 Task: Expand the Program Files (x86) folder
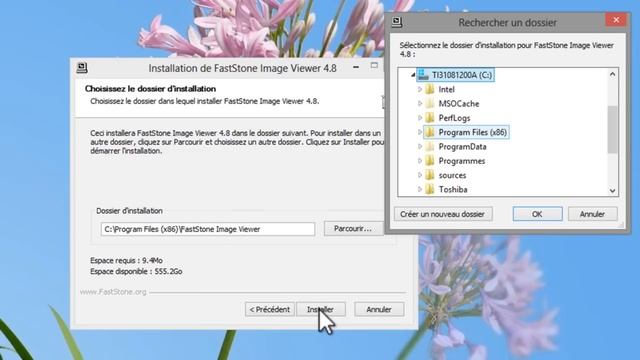420,132
